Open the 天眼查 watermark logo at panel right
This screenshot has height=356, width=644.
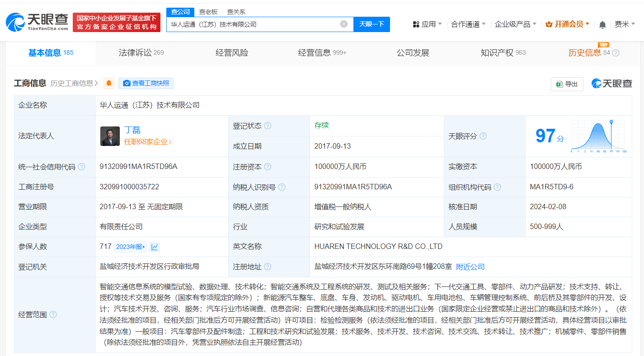click(611, 83)
